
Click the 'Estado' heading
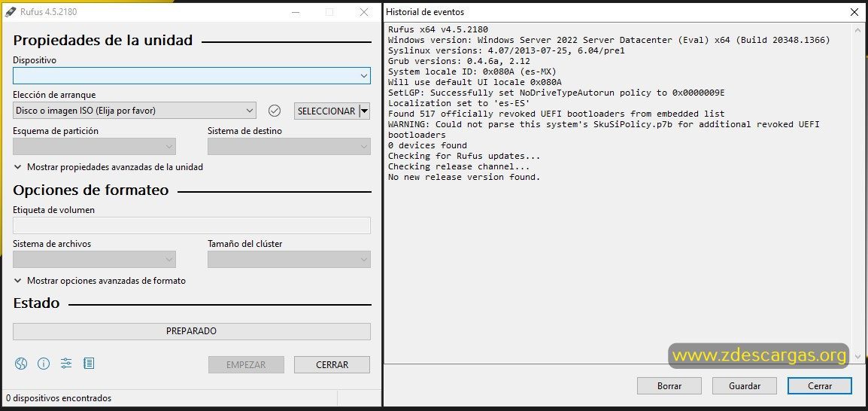(x=36, y=303)
